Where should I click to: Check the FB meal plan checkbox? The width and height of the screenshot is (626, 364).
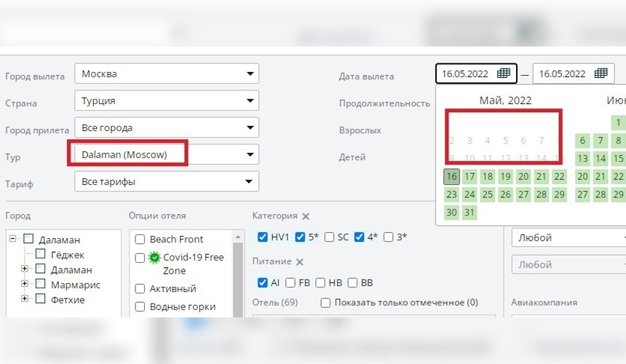[290, 282]
